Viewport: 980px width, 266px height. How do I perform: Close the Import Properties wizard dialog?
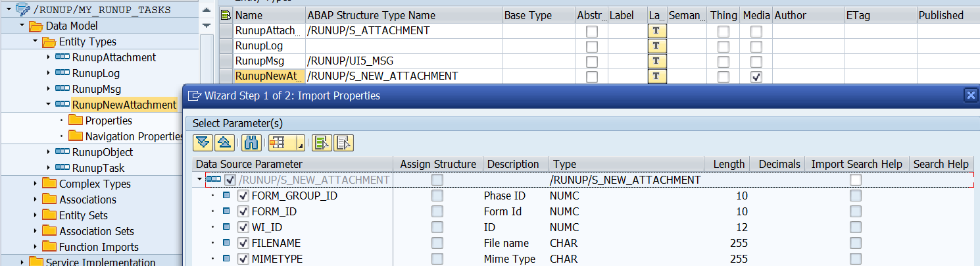970,95
